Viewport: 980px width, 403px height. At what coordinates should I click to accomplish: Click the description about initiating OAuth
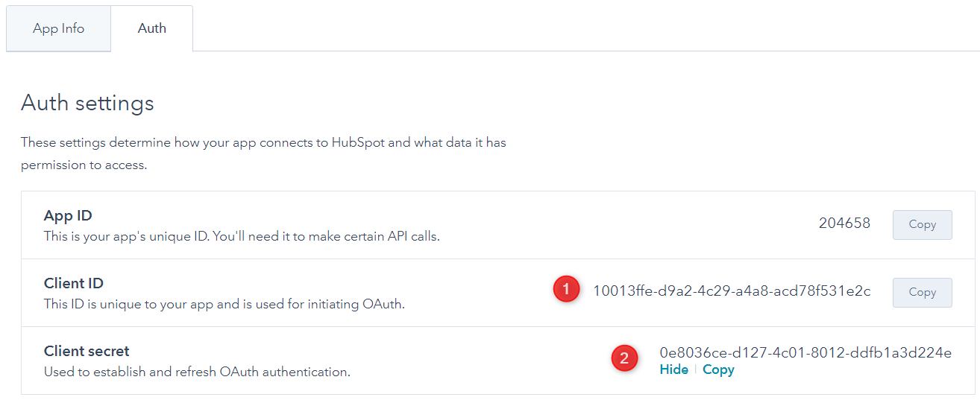tap(224, 304)
